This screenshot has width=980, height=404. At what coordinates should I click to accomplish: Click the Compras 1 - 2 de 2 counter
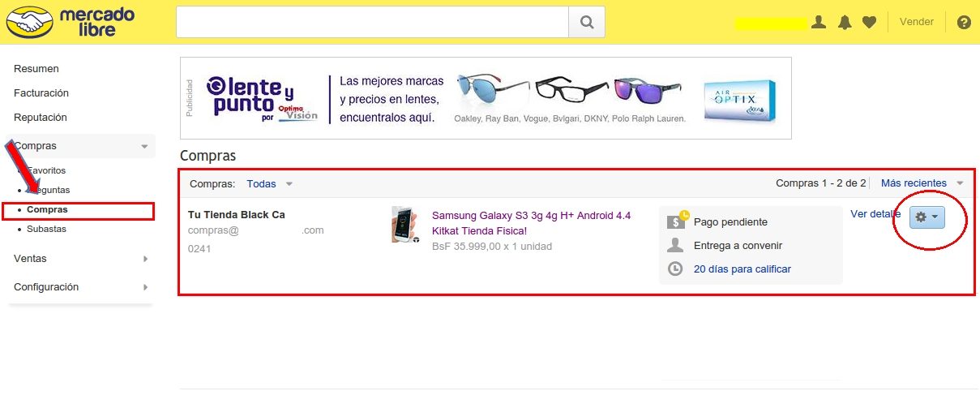[x=821, y=183]
